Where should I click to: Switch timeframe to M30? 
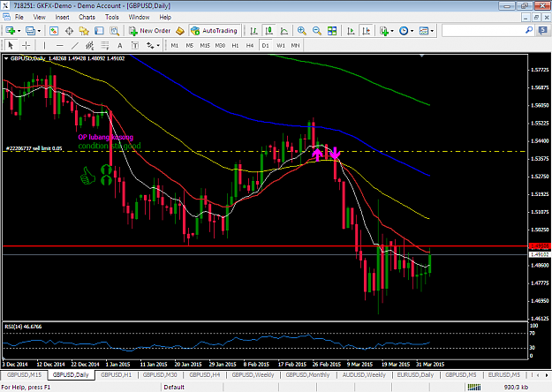tap(220, 45)
